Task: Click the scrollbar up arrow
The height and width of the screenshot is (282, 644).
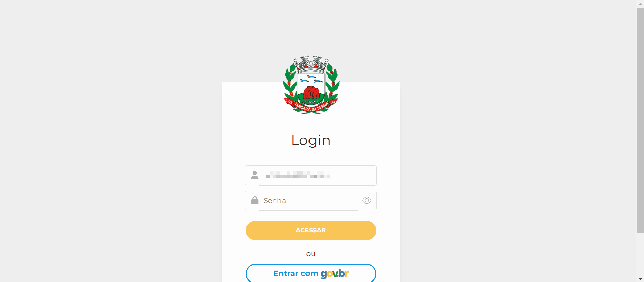Action: (640, 4)
